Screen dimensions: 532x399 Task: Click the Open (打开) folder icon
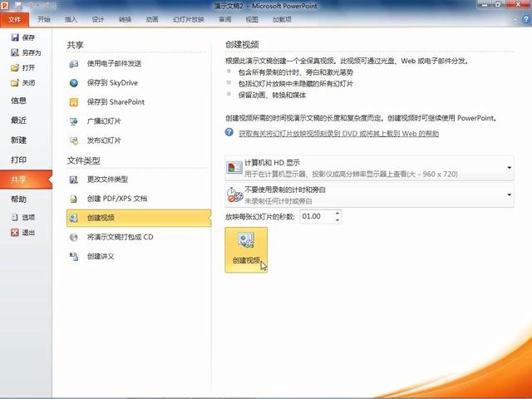[x=15, y=68]
